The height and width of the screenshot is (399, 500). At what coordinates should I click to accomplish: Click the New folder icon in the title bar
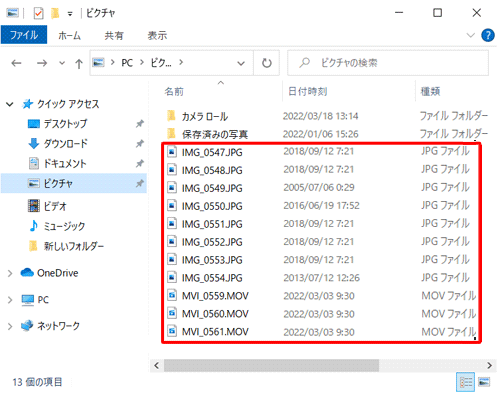(x=55, y=13)
